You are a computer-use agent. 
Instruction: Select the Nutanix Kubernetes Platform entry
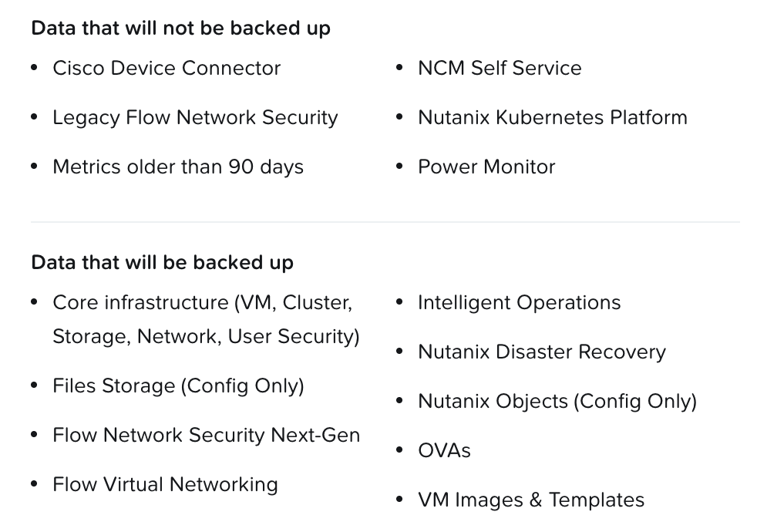[x=552, y=117]
